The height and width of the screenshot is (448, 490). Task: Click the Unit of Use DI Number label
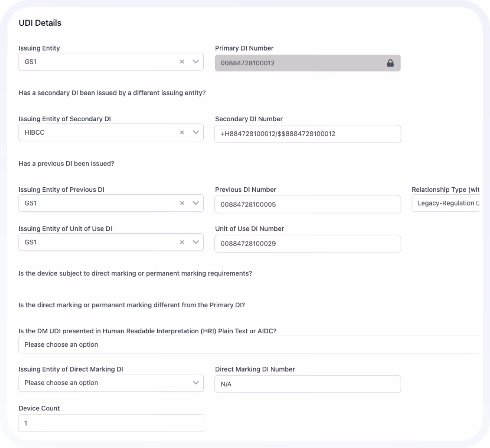tap(249, 229)
